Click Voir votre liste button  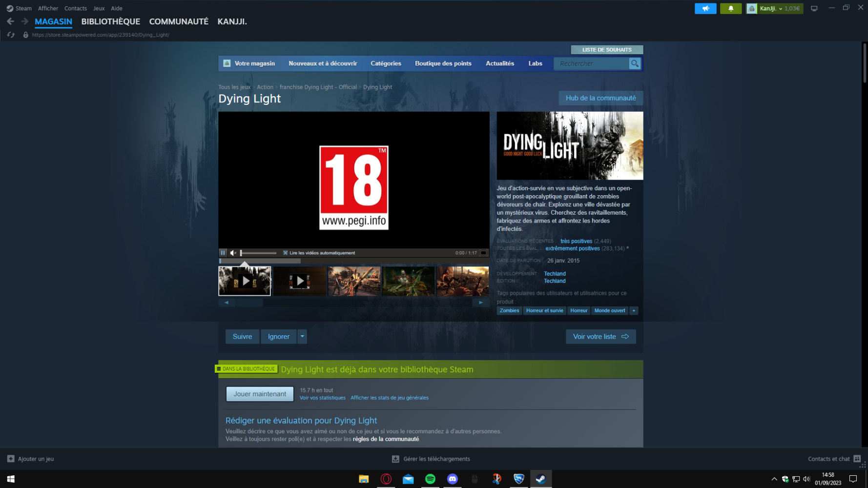[x=601, y=337]
